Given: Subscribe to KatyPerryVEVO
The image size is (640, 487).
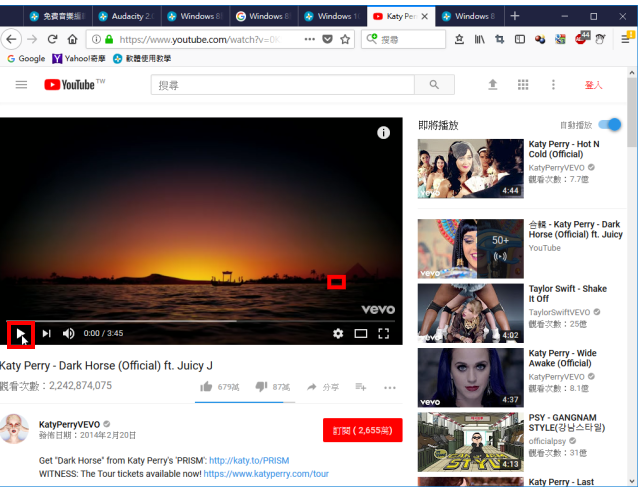Looking at the screenshot, I should [x=362, y=430].
